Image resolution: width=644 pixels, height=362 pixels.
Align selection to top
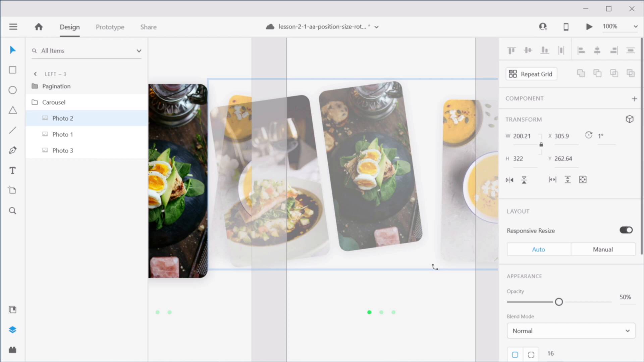[512, 50]
